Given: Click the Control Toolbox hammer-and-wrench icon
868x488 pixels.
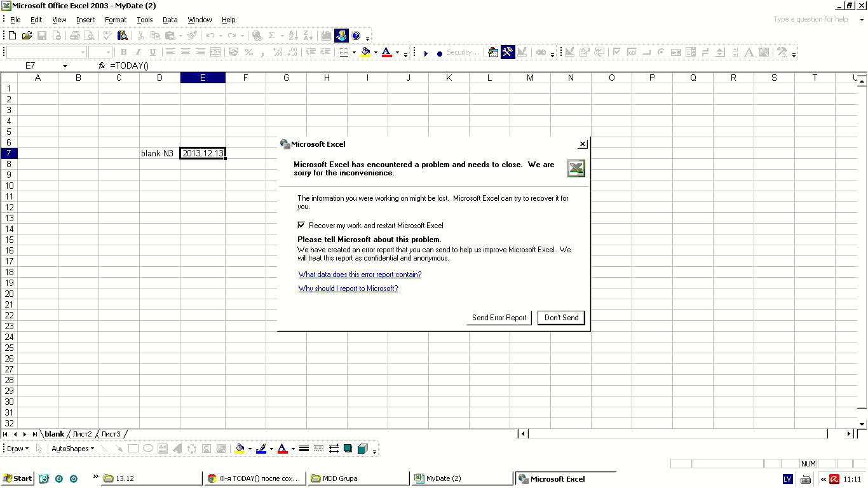Looking at the screenshot, I should point(508,52).
